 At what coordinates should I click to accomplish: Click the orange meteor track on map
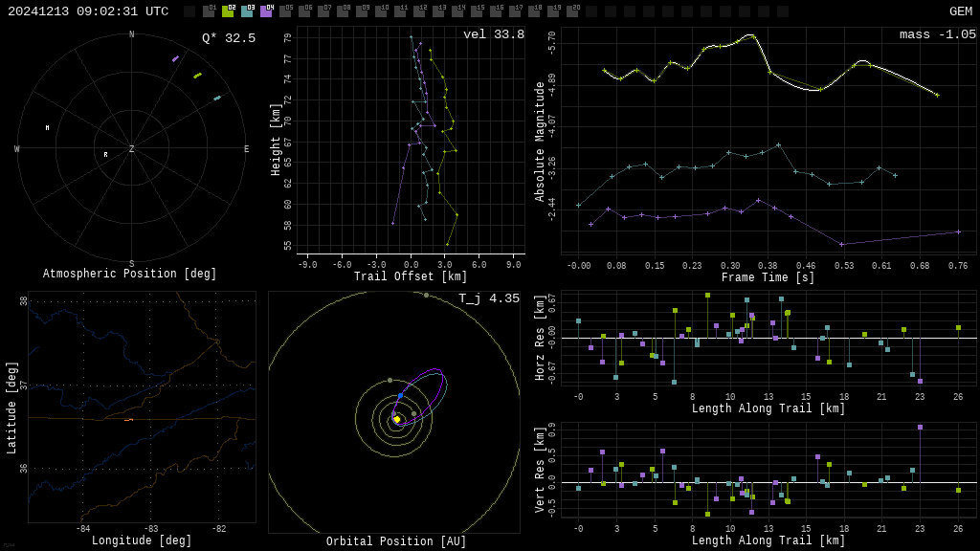(x=128, y=419)
